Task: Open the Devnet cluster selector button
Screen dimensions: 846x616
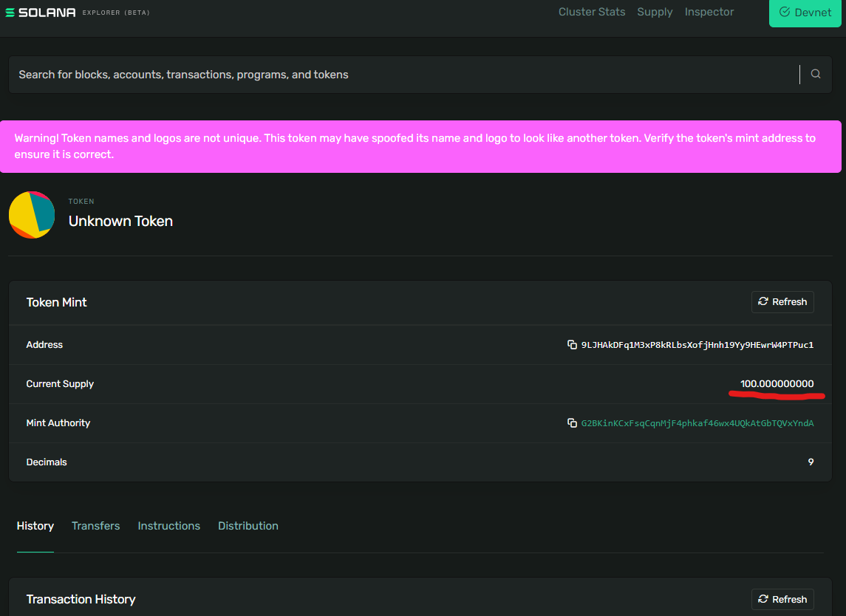Action: pos(805,13)
